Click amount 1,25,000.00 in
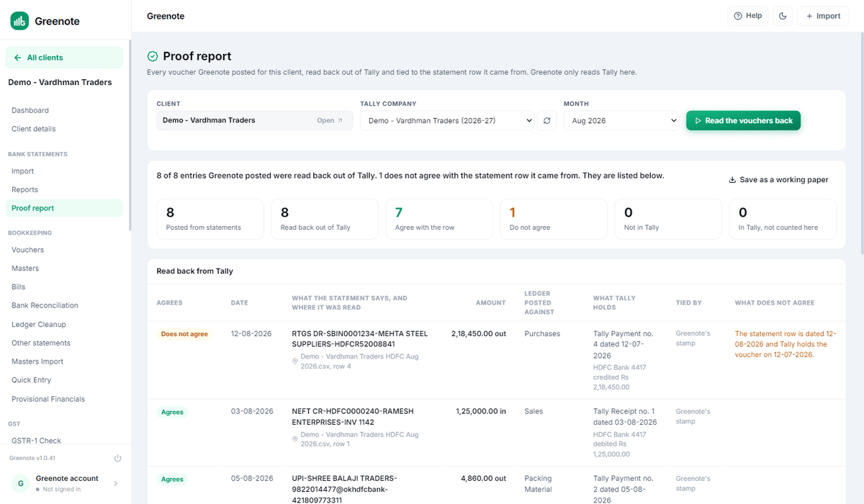The image size is (864, 504). click(x=481, y=411)
